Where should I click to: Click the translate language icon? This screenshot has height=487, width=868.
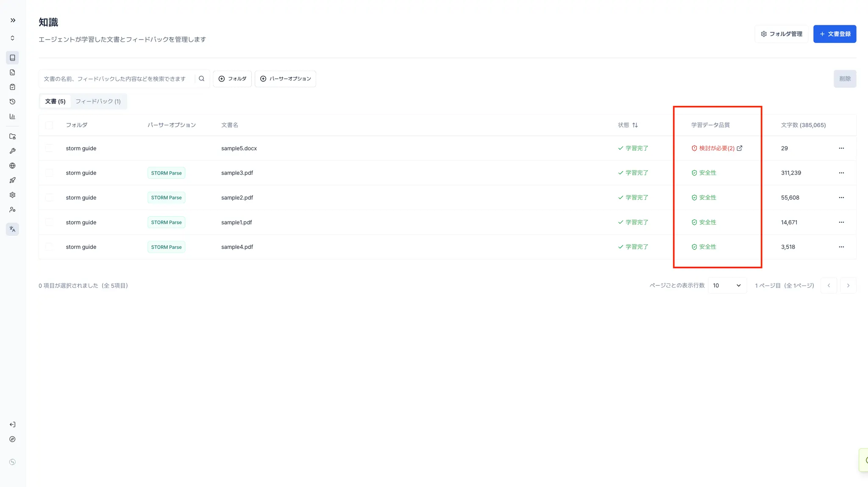tap(12, 229)
